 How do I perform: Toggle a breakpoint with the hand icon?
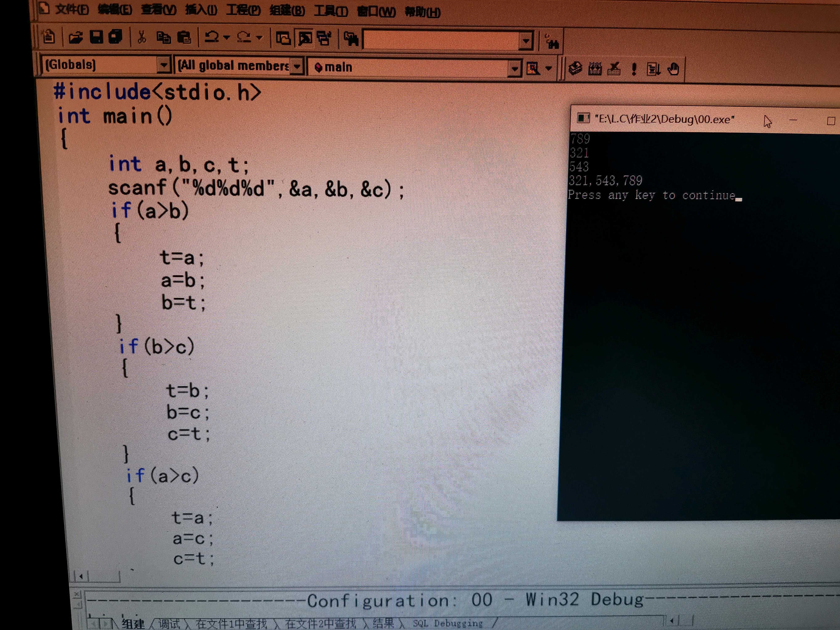click(x=673, y=69)
